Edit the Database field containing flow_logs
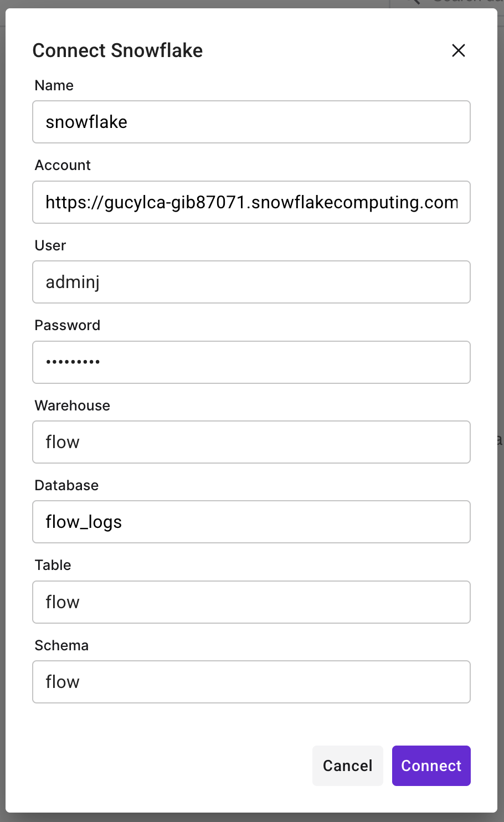This screenshot has width=504, height=822. pyautogui.click(x=251, y=522)
